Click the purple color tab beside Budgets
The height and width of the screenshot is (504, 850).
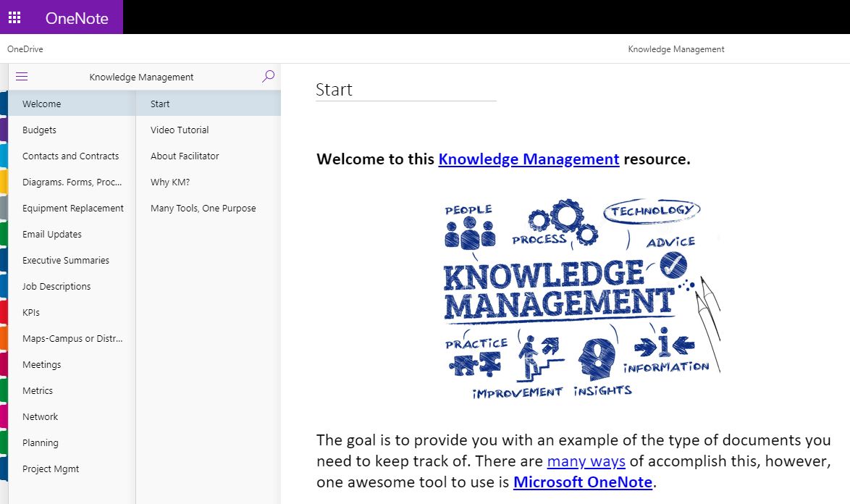coord(4,130)
